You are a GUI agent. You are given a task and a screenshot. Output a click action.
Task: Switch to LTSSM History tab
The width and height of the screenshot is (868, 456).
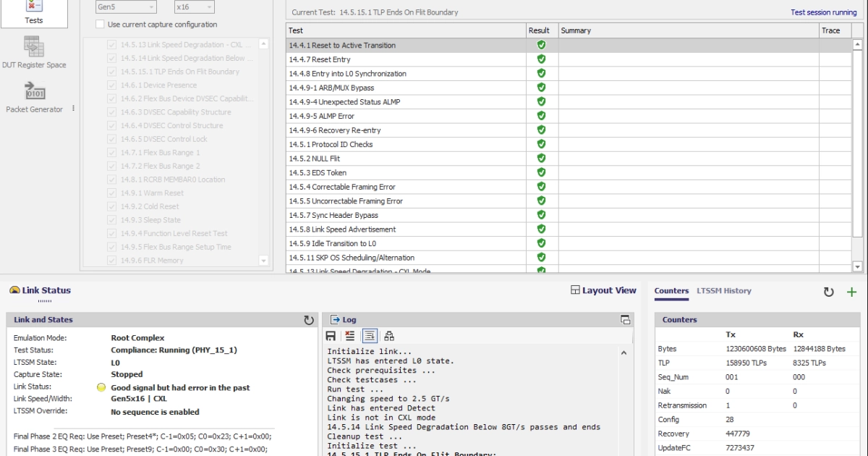(723, 291)
